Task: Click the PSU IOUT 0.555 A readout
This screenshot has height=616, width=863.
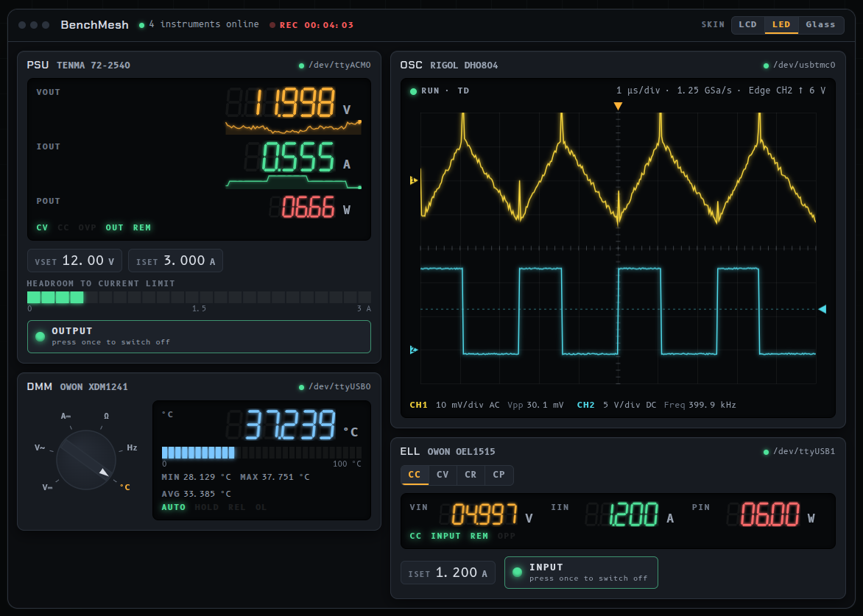Action: click(x=297, y=157)
